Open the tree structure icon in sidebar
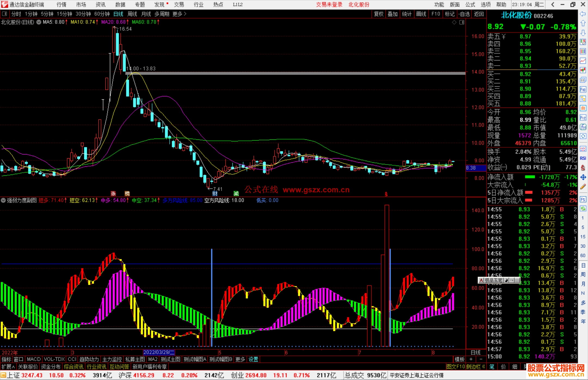 (583, 99)
